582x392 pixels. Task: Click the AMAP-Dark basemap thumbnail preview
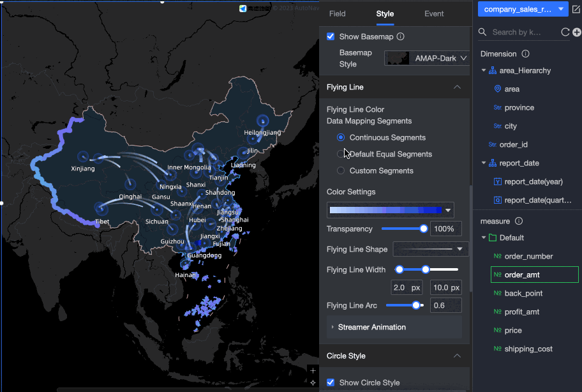(x=398, y=58)
